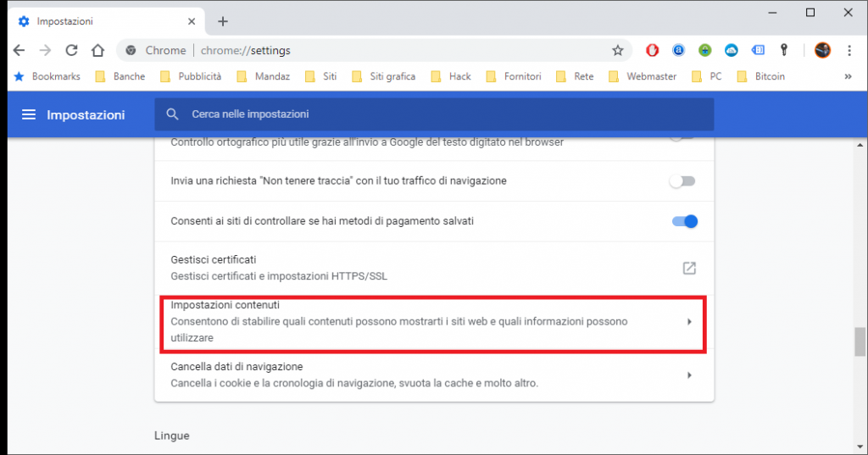Open the Impostazioni hamburger menu

tap(29, 114)
